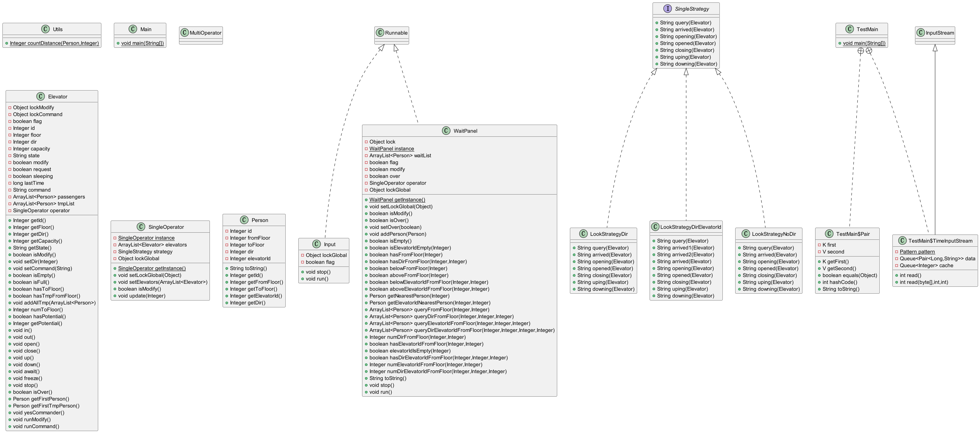Click the Integer countDistance(Person,Integer) method
This screenshot has width=980, height=433.
[54, 43]
